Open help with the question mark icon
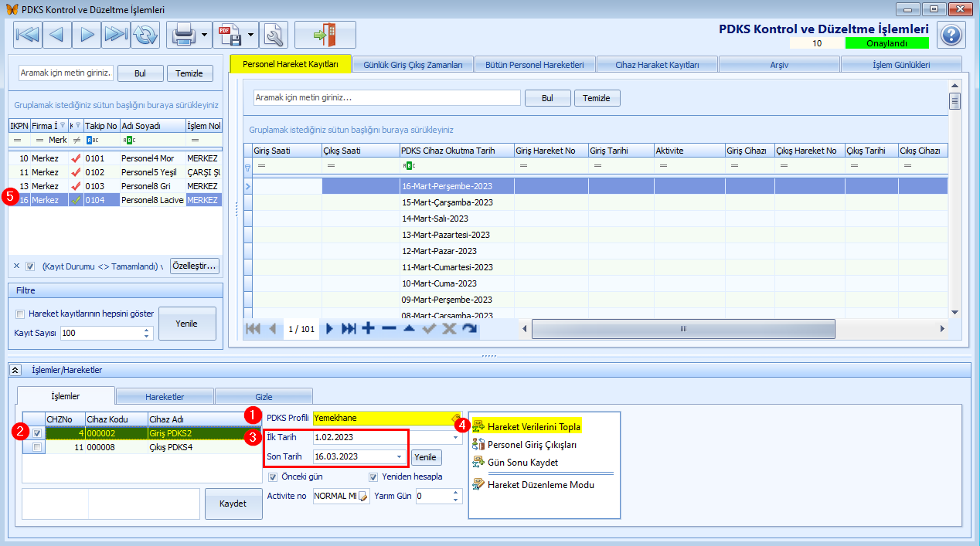Image resolution: width=980 pixels, height=546 pixels. pyautogui.click(x=951, y=35)
